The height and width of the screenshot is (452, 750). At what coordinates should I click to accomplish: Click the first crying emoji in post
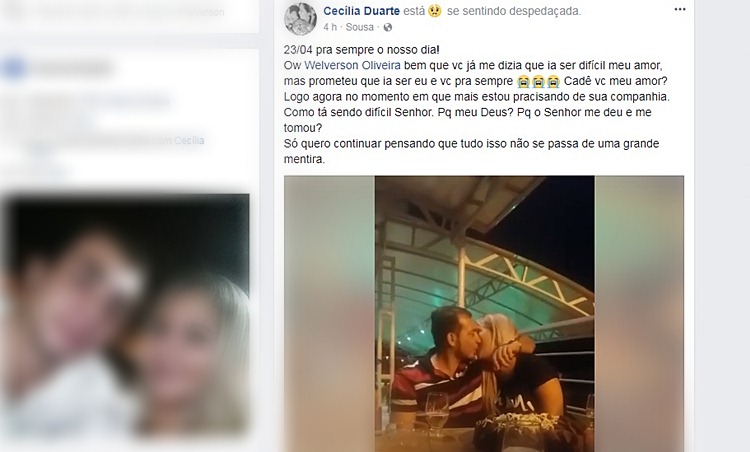(x=523, y=81)
